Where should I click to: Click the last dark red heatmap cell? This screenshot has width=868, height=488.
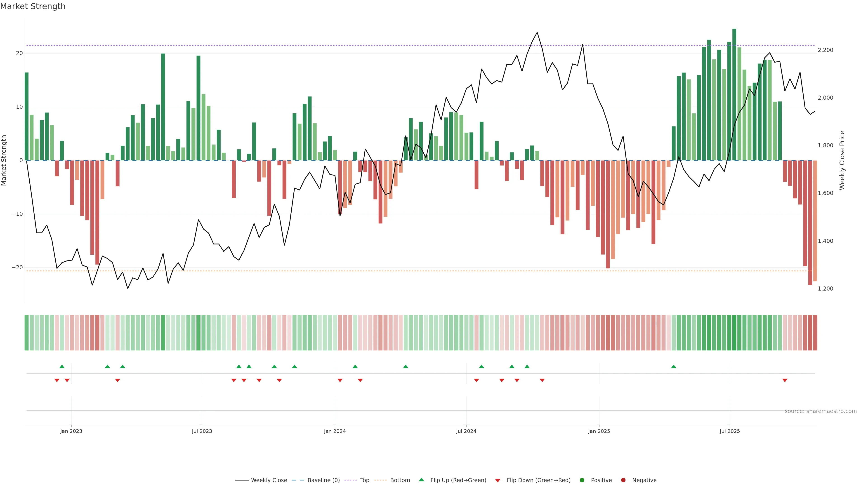tap(815, 333)
